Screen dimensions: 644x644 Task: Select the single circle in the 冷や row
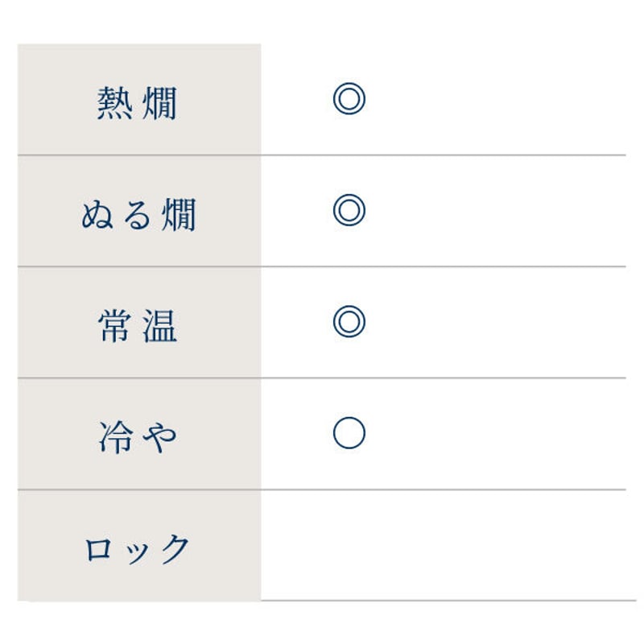pyautogui.click(x=349, y=433)
